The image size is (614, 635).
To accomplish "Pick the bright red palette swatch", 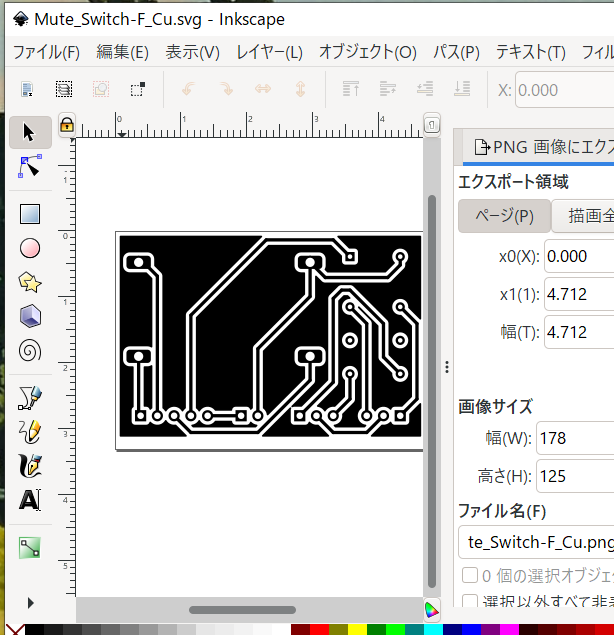I will pyautogui.click(x=320, y=630).
